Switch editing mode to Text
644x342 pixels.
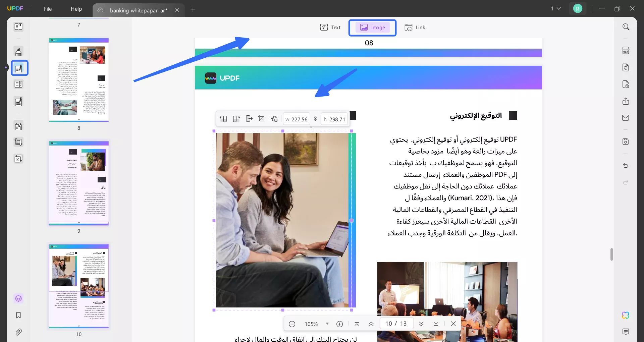point(330,27)
